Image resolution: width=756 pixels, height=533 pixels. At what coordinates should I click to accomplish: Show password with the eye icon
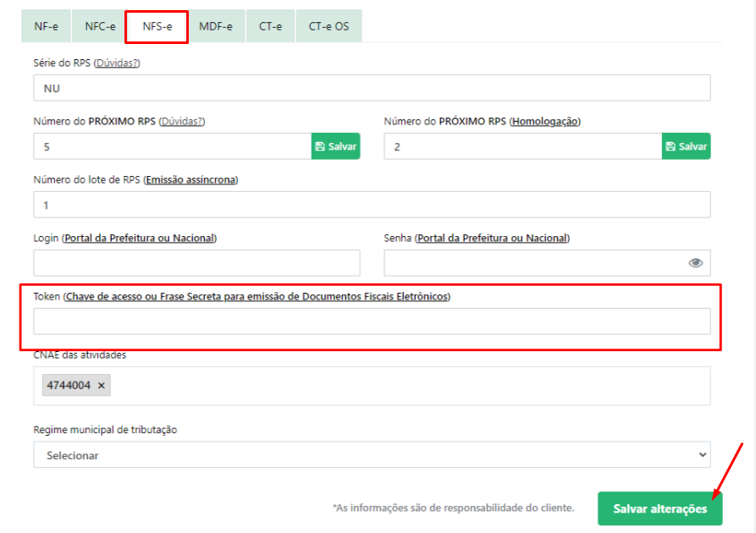(695, 262)
